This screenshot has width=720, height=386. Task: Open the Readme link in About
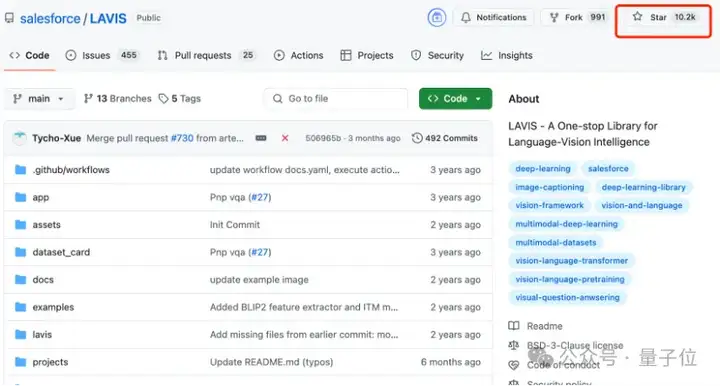pyautogui.click(x=544, y=326)
